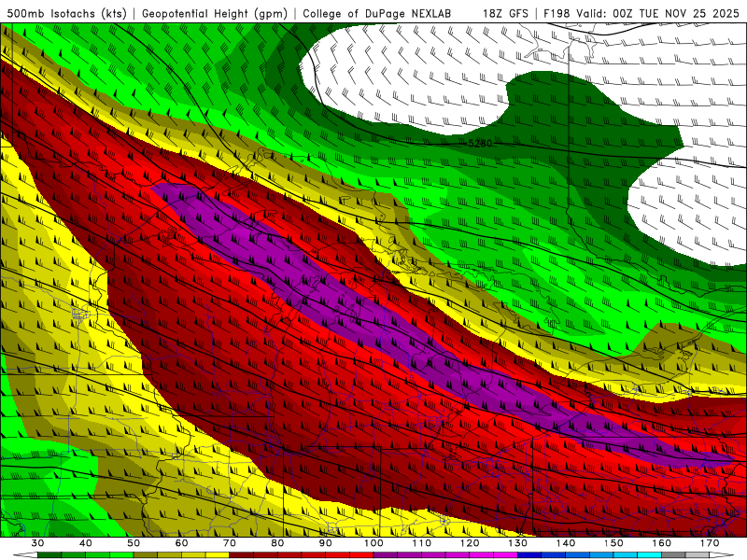Click the legend value 80
This screenshot has width=747, height=560.
click(277, 543)
